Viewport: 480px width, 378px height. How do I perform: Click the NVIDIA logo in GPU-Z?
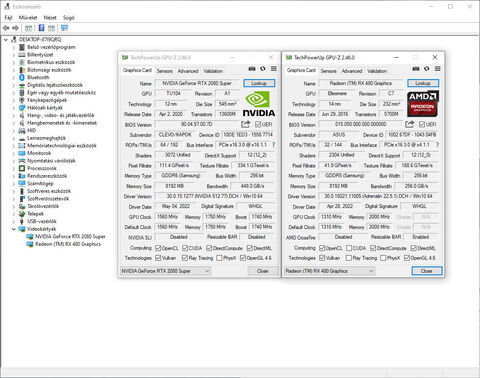click(259, 104)
